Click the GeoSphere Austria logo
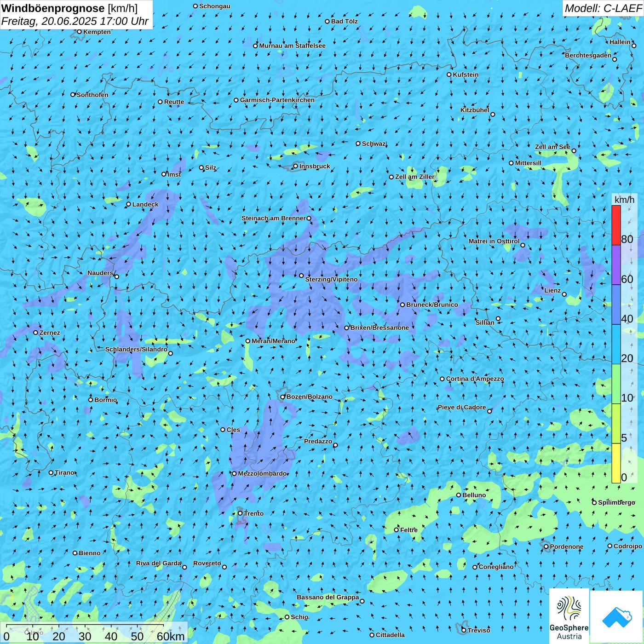 [569, 616]
